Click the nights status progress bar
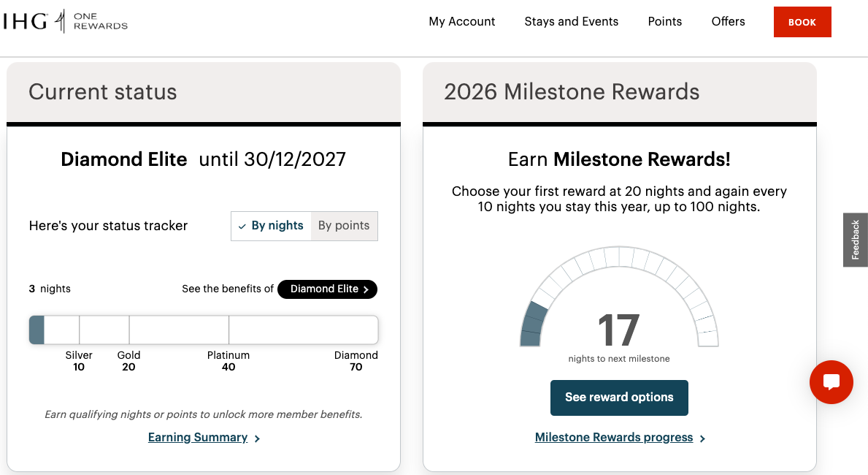The width and height of the screenshot is (868, 475). [204, 330]
